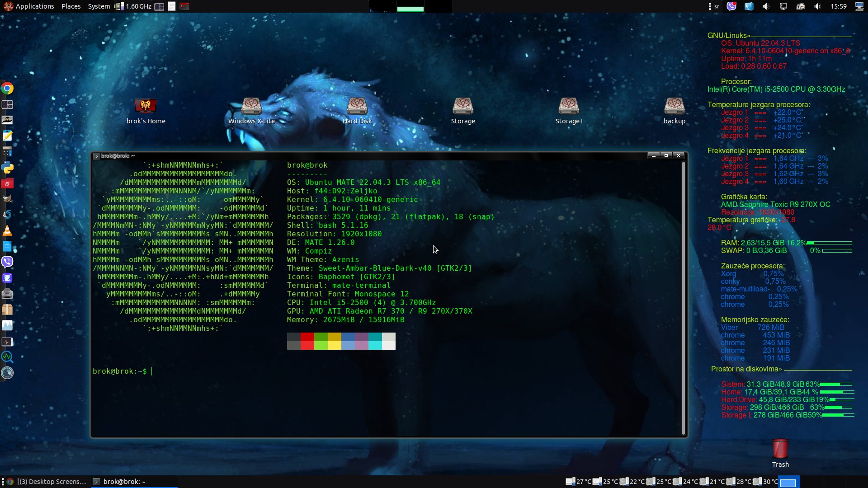Image resolution: width=868 pixels, height=488 pixels.
Task: Open the sr keyboard layout indicator
Action: (x=716, y=6)
